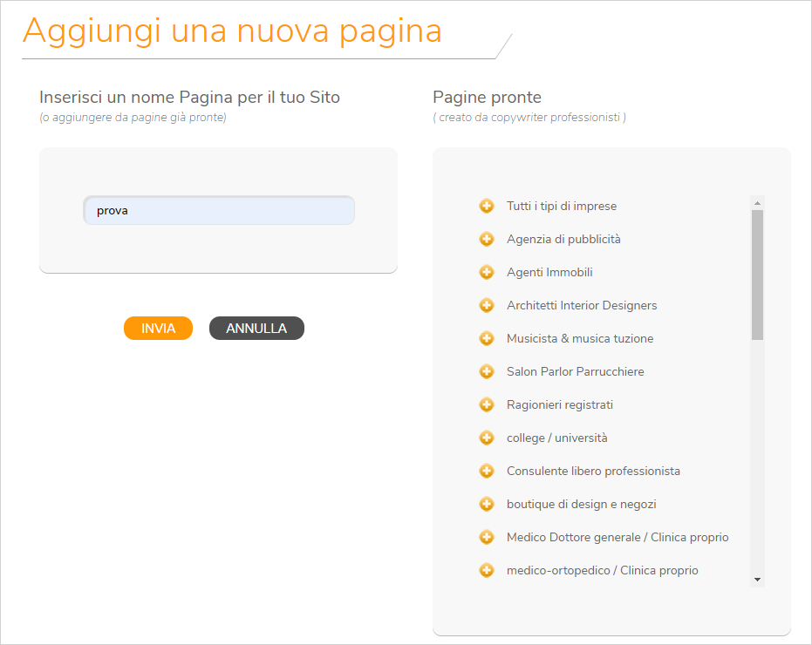Image resolution: width=812 pixels, height=645 pixels.
Task: Click the list scrollbar down arrow
Action: [757, 580]
